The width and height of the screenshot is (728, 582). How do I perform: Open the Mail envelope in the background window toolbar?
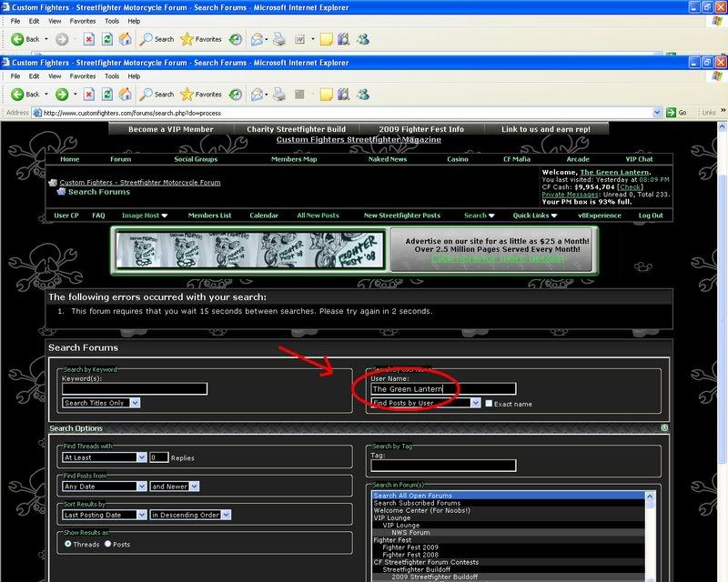point(257,39)
